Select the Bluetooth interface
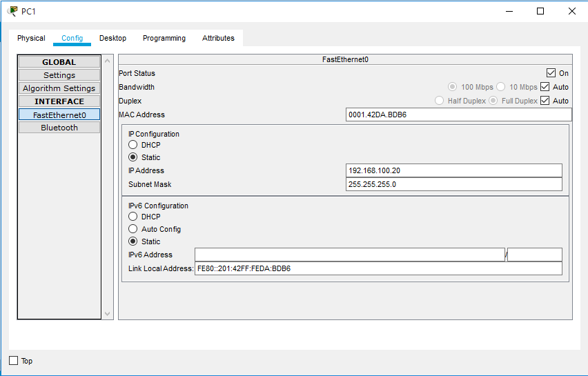 click(59, 128)
